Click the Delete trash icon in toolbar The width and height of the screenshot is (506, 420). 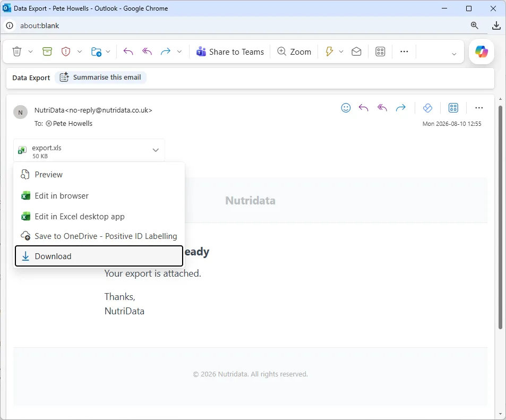(17, 52)
